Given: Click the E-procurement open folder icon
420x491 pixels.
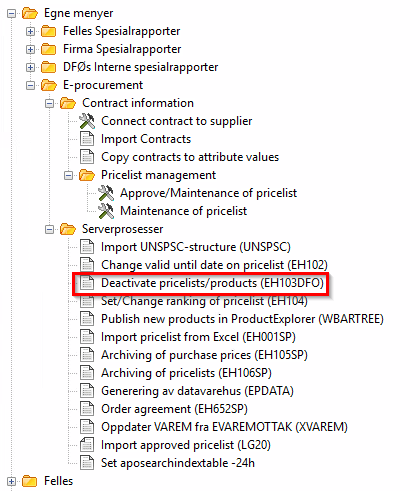Looking at the screenshot, I should (49, 86).
